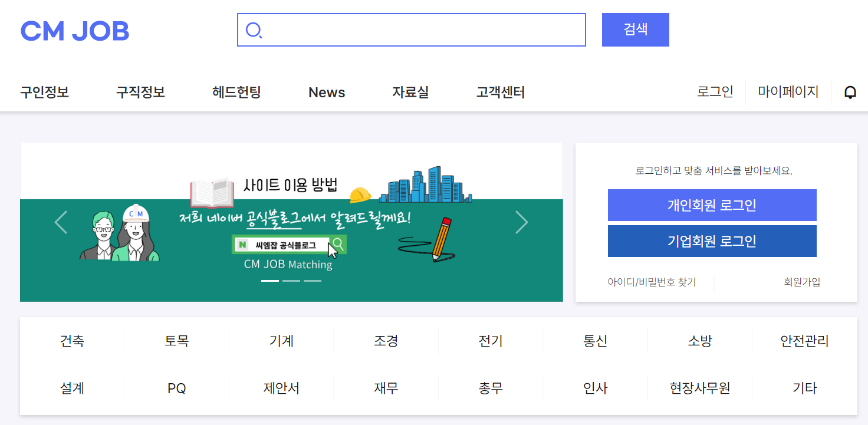
Task: Click the CM JOB logo
Action: 75,30
